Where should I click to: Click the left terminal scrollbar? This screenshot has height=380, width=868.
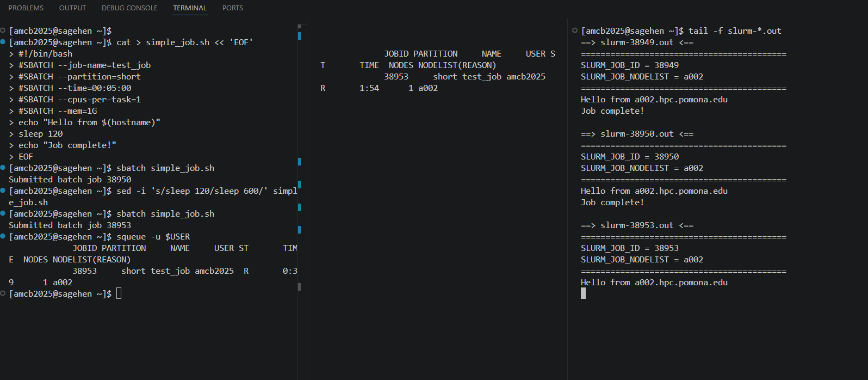pos(300,158)
